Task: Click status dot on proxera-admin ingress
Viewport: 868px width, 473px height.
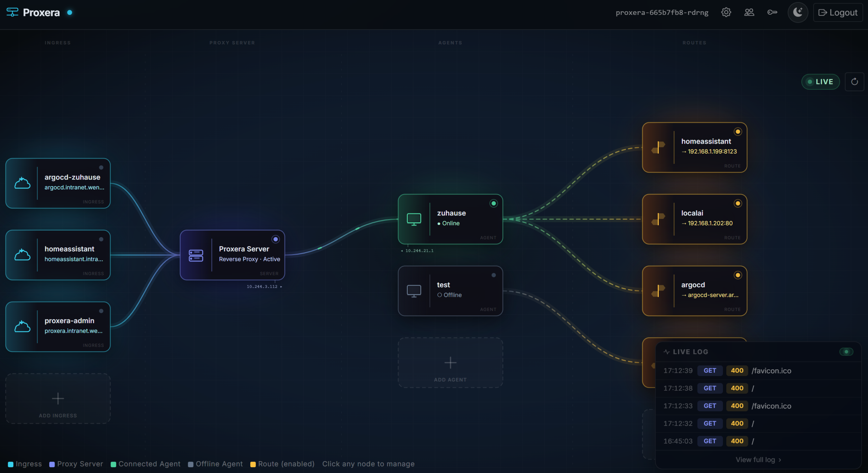Action: [101, 311]
